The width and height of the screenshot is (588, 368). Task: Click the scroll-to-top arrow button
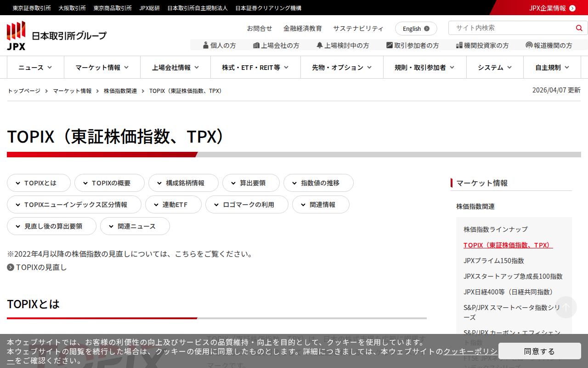pos(566,307)
